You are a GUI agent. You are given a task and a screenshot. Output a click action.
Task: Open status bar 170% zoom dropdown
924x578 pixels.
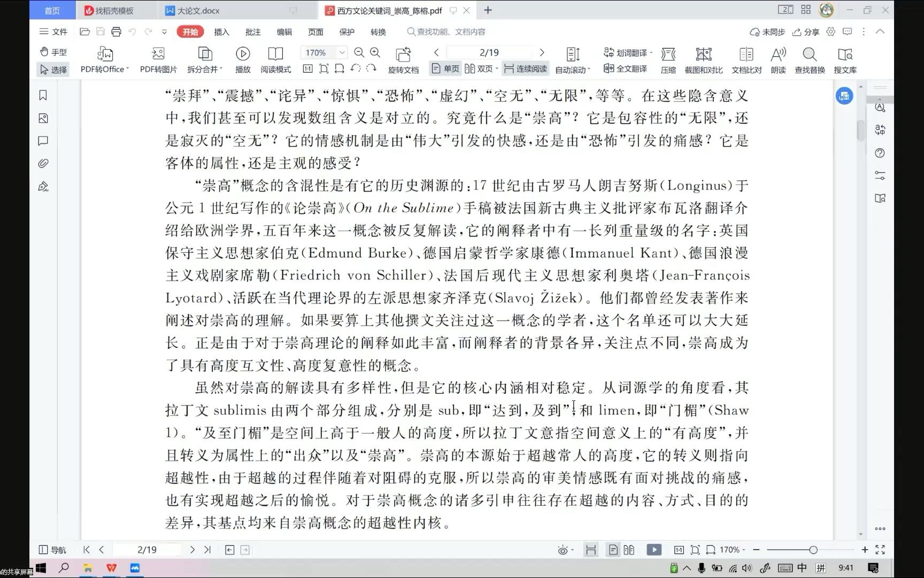click(733, 550)
